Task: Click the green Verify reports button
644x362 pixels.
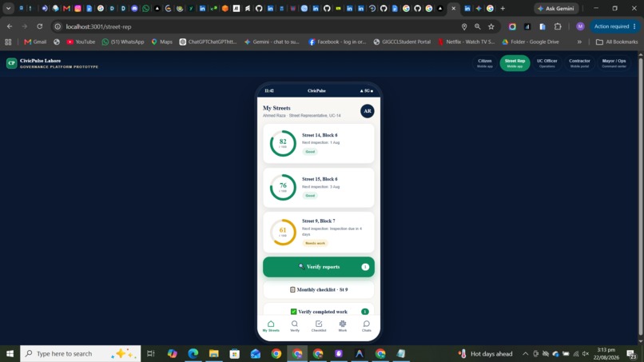Action: click(319, 267)
